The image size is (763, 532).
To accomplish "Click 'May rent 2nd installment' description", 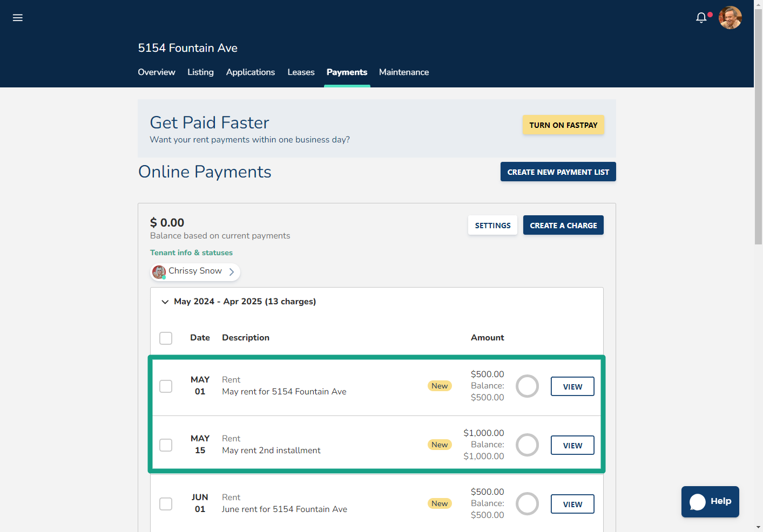I will (x=271, y=451).
